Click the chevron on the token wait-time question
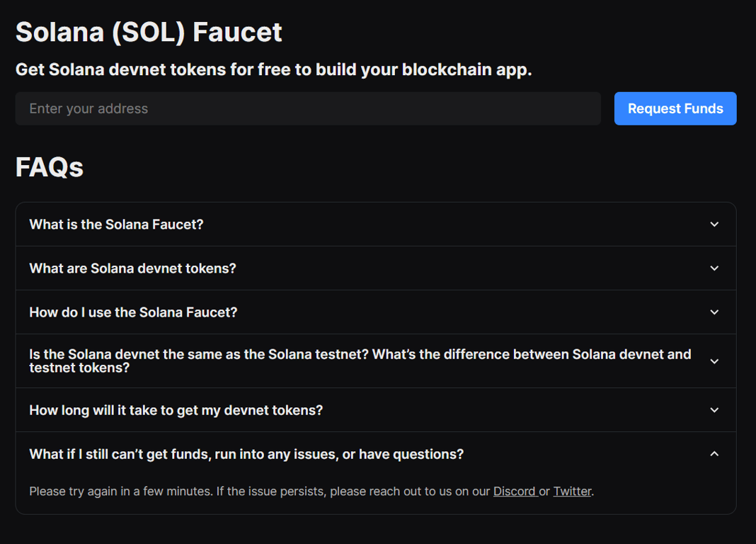 coord(714,409)
